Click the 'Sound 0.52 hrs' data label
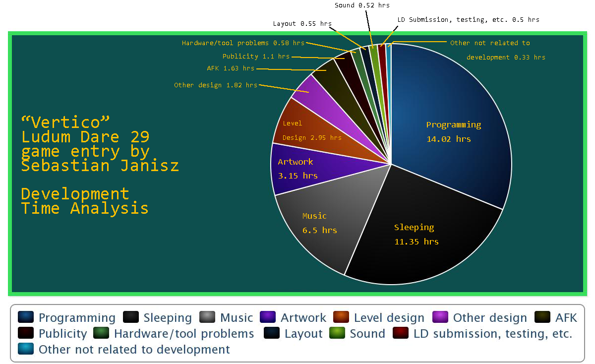 [362, 5]
